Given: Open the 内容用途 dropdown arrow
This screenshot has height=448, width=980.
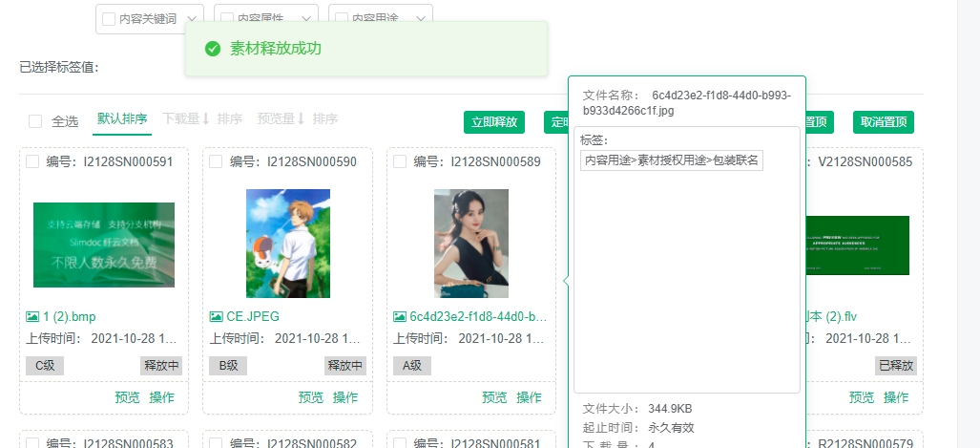Looking at the screenshot, I should [x=421, y=19].
